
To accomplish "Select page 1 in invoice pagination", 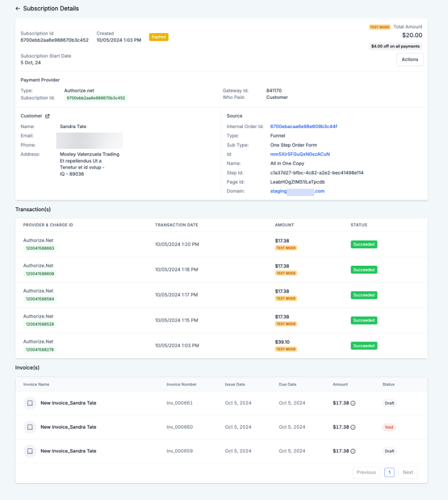I will tap(389, 472).
